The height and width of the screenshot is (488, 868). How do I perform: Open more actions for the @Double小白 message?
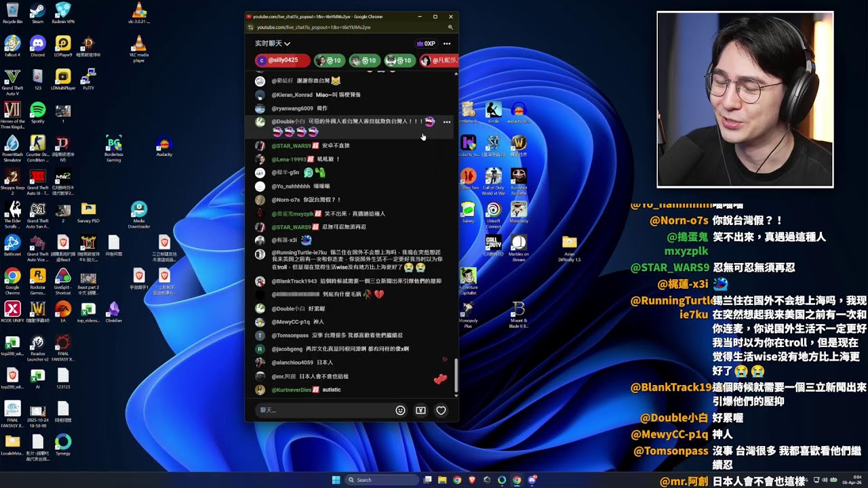(447, 122)
